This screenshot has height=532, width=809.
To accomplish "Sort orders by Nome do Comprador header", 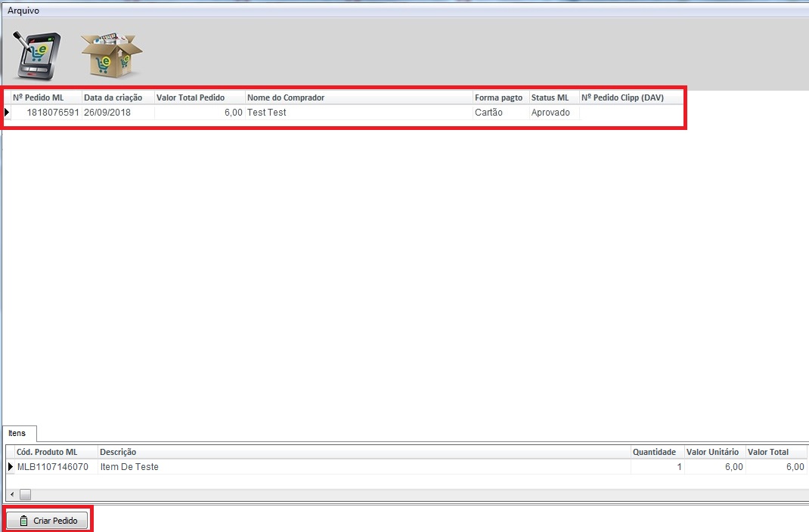I will pyautogui.click(x=358, y=97).
